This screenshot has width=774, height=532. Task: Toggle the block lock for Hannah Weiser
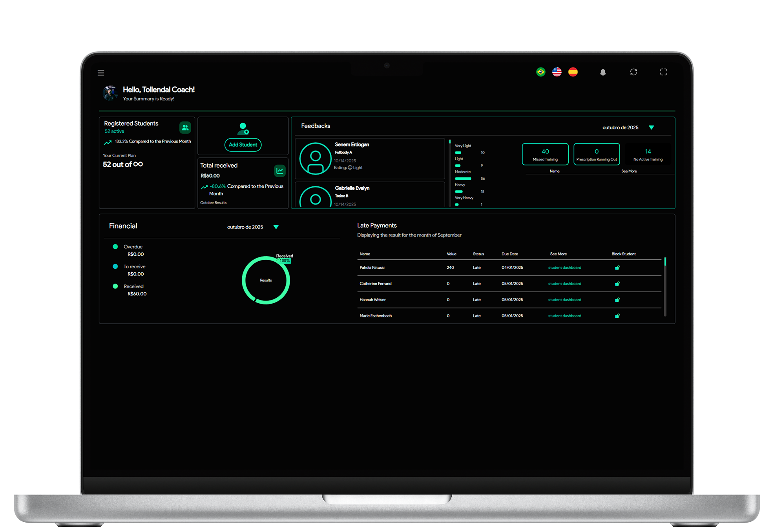pos(617,300)
